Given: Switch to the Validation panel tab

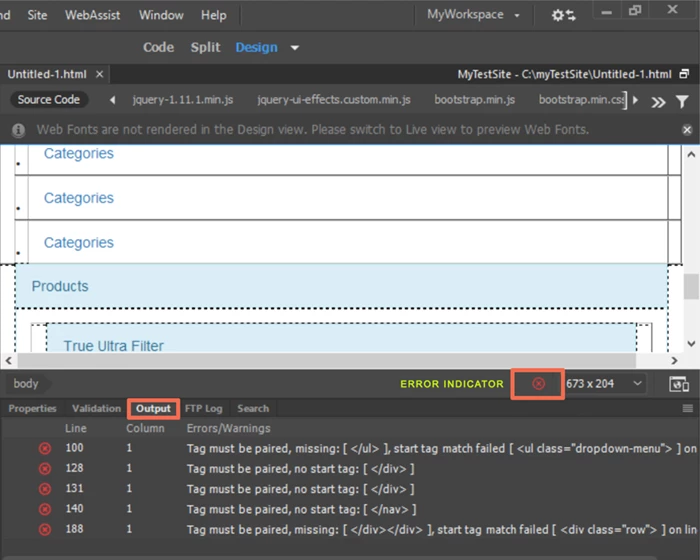Looking at the screenshot, I should tap(96, 409).
